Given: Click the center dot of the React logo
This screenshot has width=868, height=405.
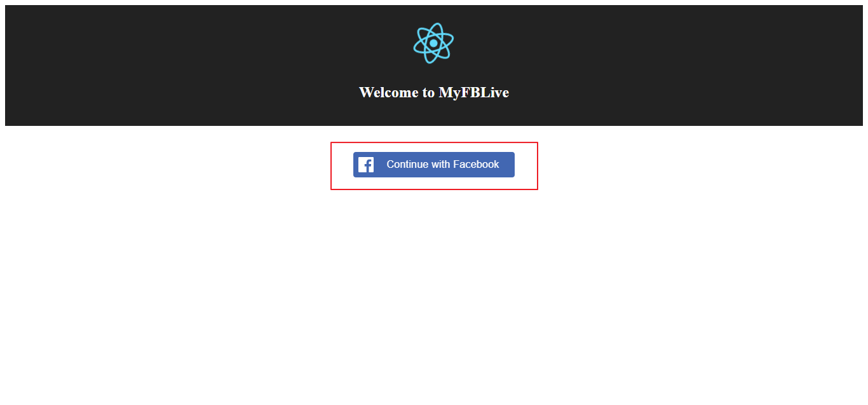Looking at the screenshot, I should click(x=433, y=43).
